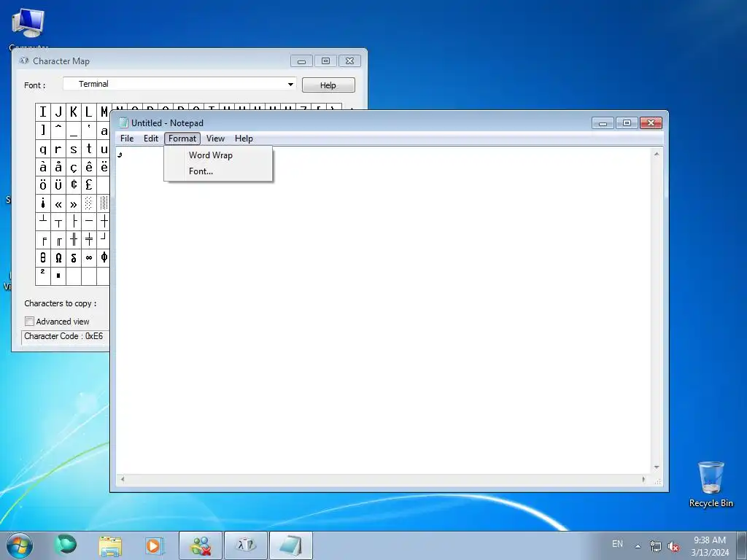This screenshot has width=747, height=560.
Task: Click the muted volume tray icon
Action: pyautogui.click(x=673, y=546)
